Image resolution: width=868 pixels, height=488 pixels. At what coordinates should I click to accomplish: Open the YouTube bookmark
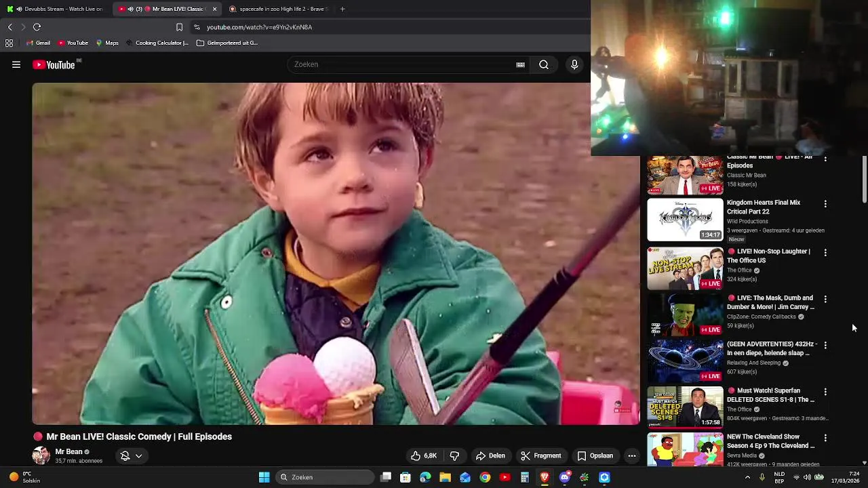[73, 43]
